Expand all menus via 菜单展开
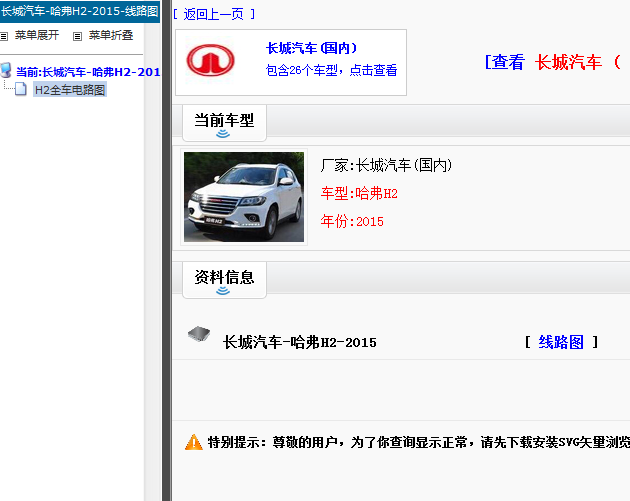 37,35
